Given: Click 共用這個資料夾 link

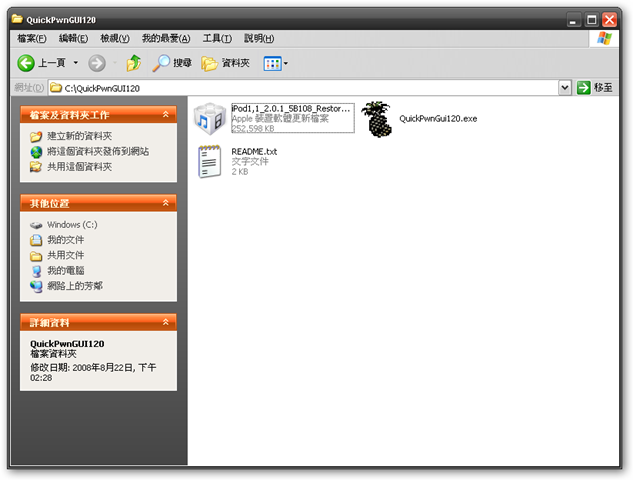Looking at the screenshot, I should pyautogui.click(x=80, y=167).
